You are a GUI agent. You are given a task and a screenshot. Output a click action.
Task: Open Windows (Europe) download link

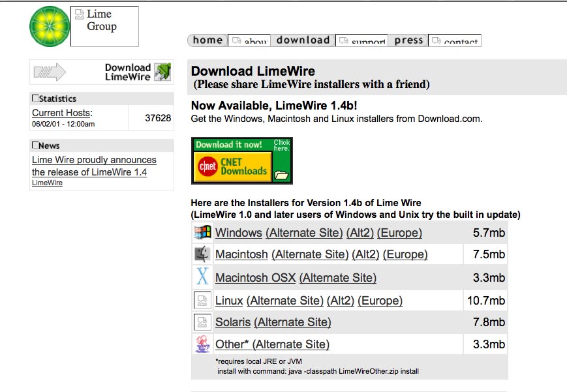[399, 232]
